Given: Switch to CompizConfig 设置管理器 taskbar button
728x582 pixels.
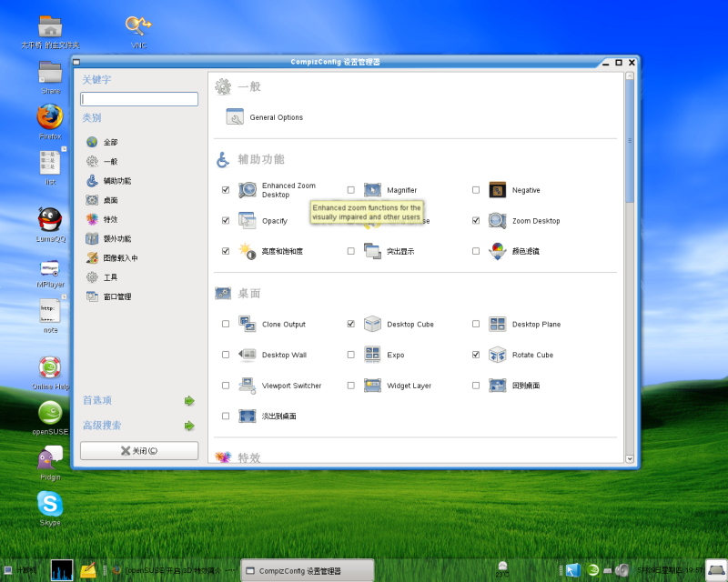Looking at the screenshot, I should tap(308, 571).
